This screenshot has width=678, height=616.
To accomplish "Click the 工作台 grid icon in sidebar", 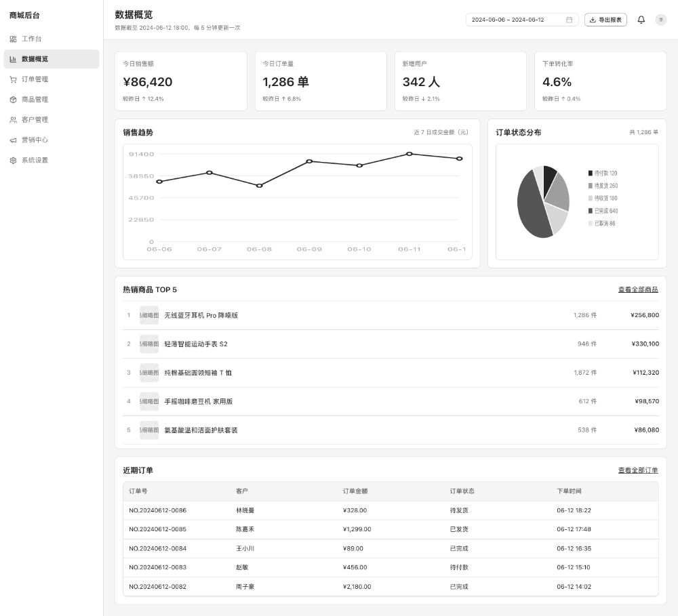I will click(13, 39).
